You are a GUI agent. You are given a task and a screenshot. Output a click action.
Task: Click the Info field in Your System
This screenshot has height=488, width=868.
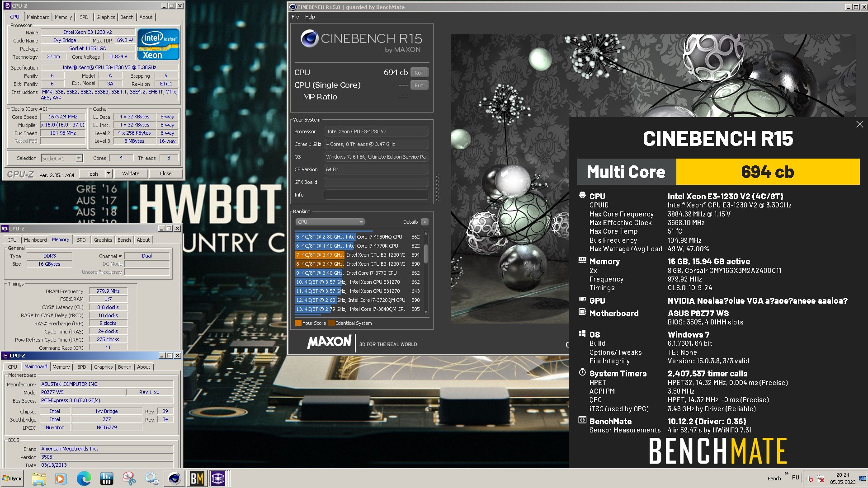tap(376, 195)
